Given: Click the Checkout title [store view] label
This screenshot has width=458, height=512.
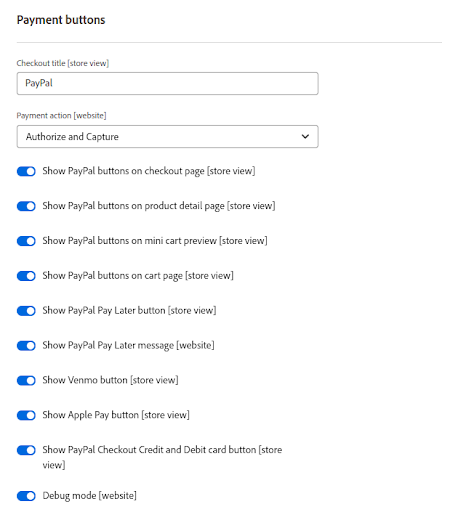Looking at the screenshot, I should click(63, 63).
